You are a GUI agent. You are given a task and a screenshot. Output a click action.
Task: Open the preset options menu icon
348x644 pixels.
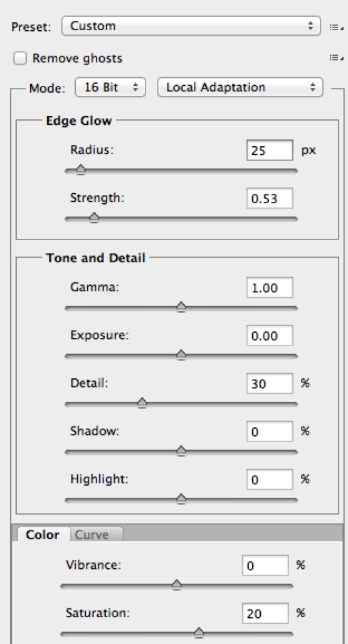pos(336,27)
